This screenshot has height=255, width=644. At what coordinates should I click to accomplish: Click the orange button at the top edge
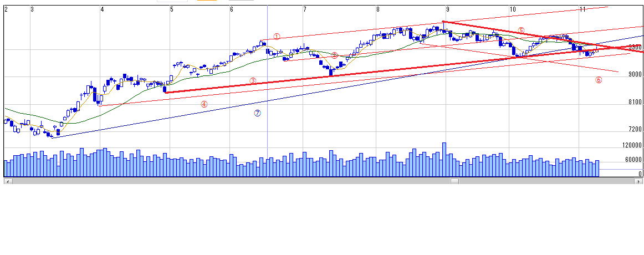click(207, 1)
